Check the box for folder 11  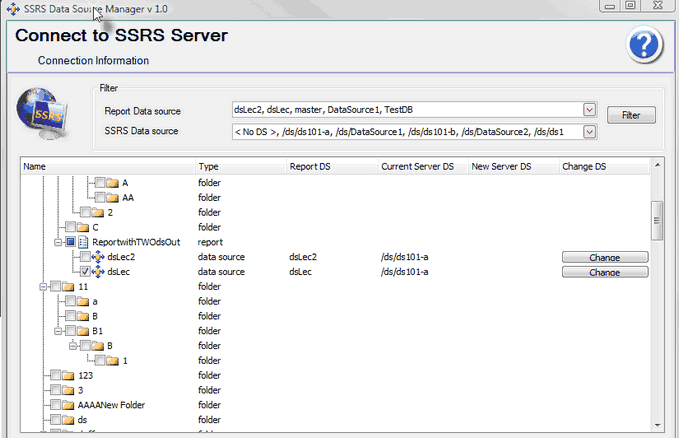(55, 286)
